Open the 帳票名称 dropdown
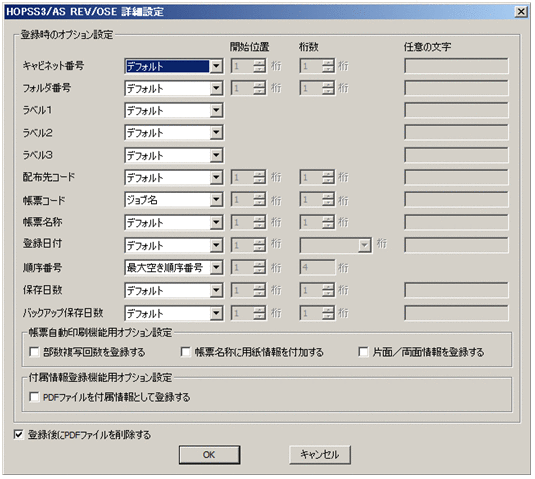Image resolution: width=535 pixels, height=479 pixels. [x=174, y=222]
